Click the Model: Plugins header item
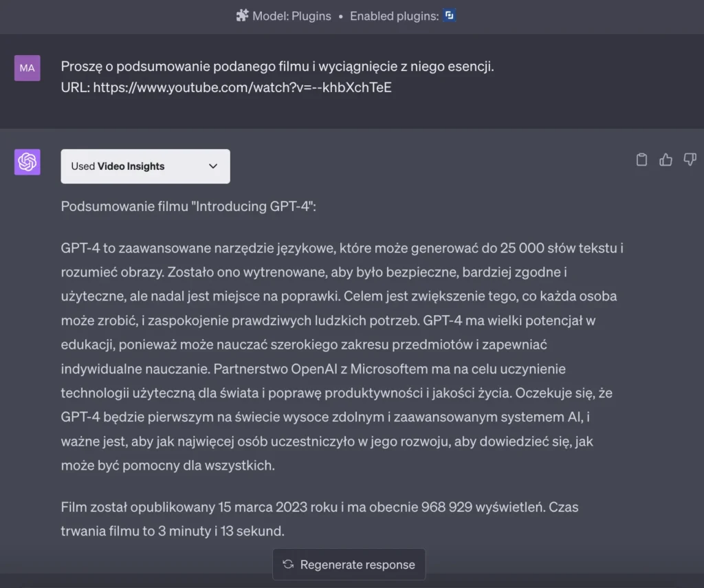The height and width of the screenshot is (588, 704). click(x=290, y=16)
